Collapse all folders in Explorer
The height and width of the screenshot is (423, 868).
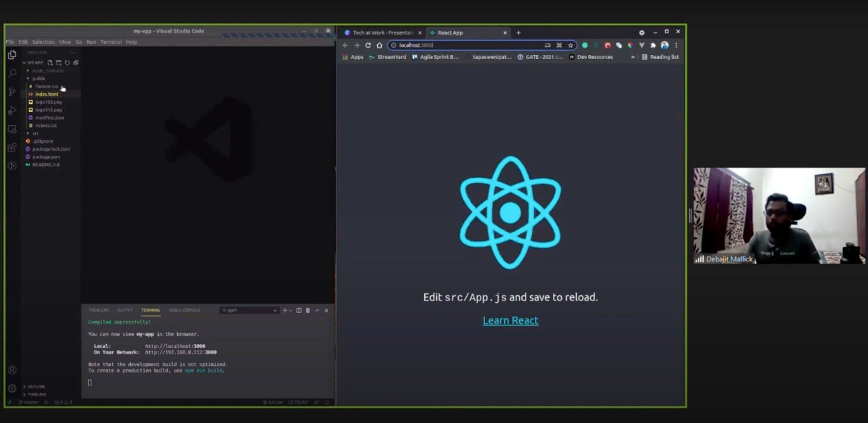coord(76,63)
